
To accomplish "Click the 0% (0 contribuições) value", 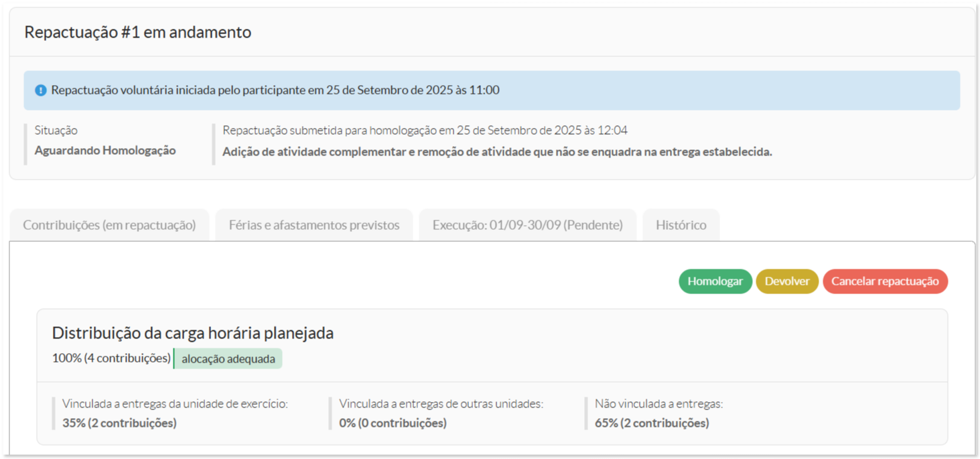I will 393,423.
